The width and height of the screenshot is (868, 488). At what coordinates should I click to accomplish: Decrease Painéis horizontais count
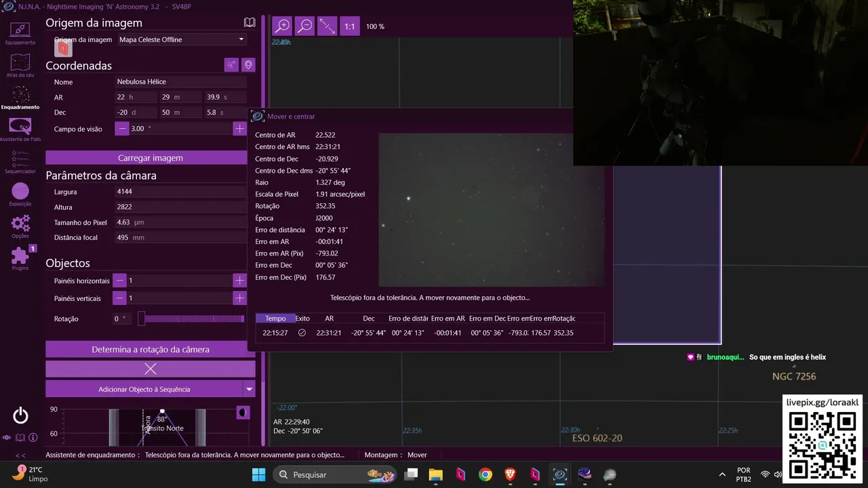(x=120, y=281)
